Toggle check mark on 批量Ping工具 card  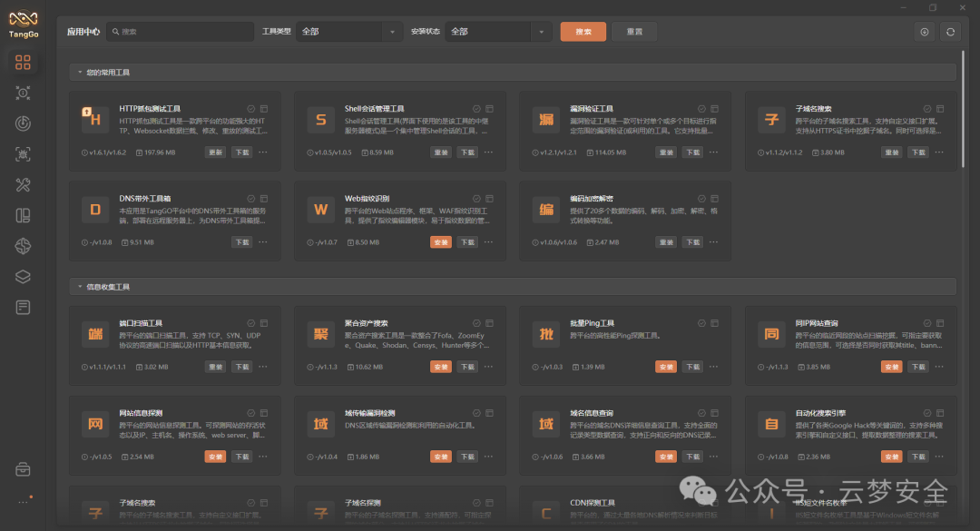coord(701,323)
